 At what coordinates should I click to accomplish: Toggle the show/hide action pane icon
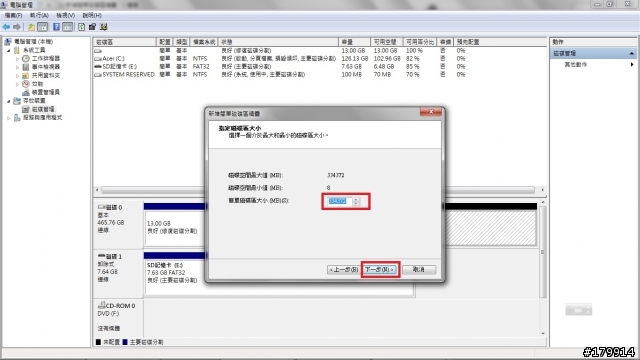(68, 27)
